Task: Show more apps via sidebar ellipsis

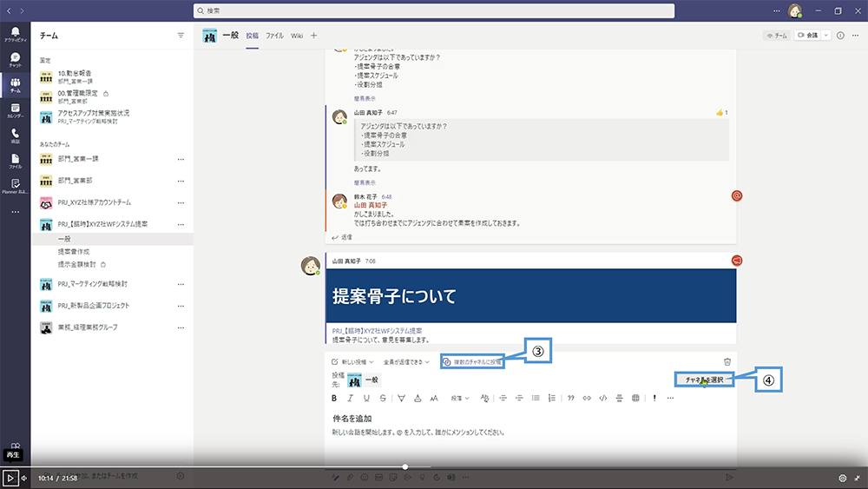Action: (15, 212)
